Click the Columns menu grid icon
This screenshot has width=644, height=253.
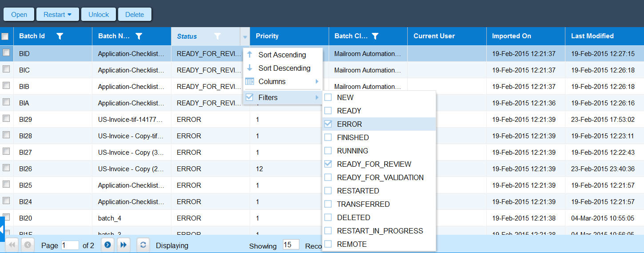250,81
